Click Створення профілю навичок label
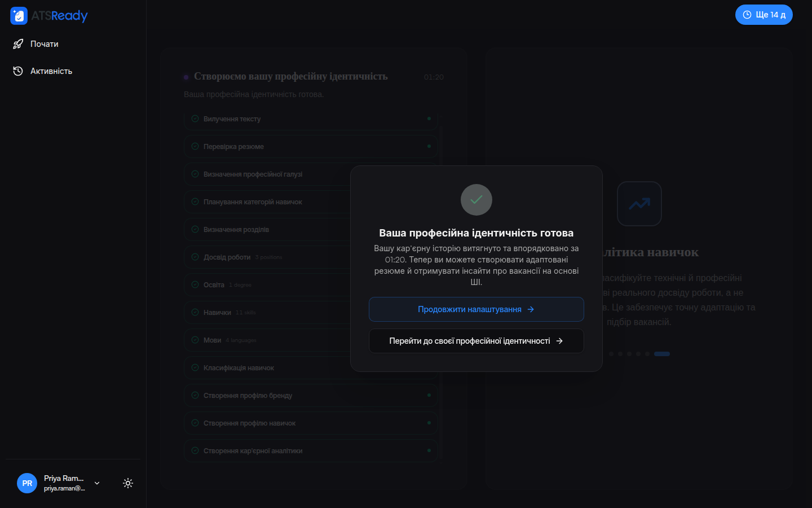The width and height of the screenshot is (812, 508). (x=249, y=423)
